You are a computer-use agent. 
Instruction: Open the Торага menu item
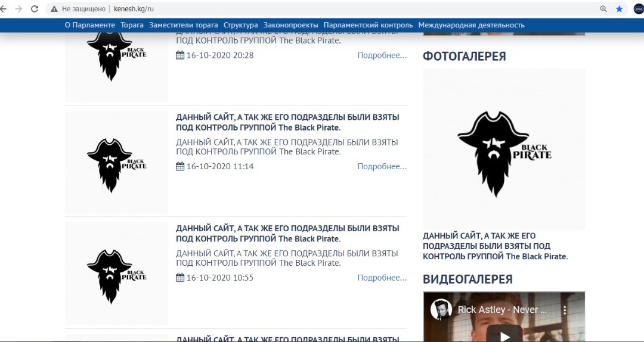pos(132,25)
